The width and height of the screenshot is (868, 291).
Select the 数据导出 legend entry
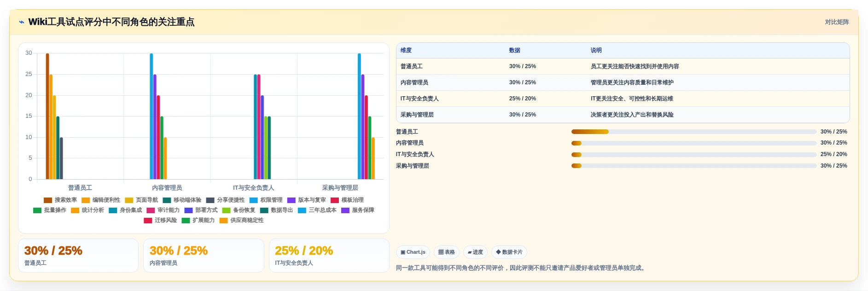click(276, 210)
